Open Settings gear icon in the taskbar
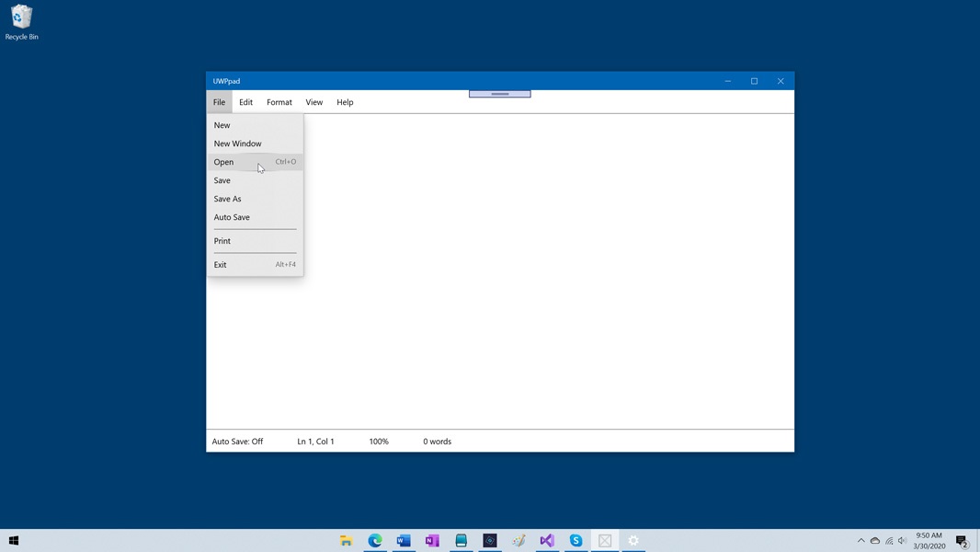 pos(633,541)
